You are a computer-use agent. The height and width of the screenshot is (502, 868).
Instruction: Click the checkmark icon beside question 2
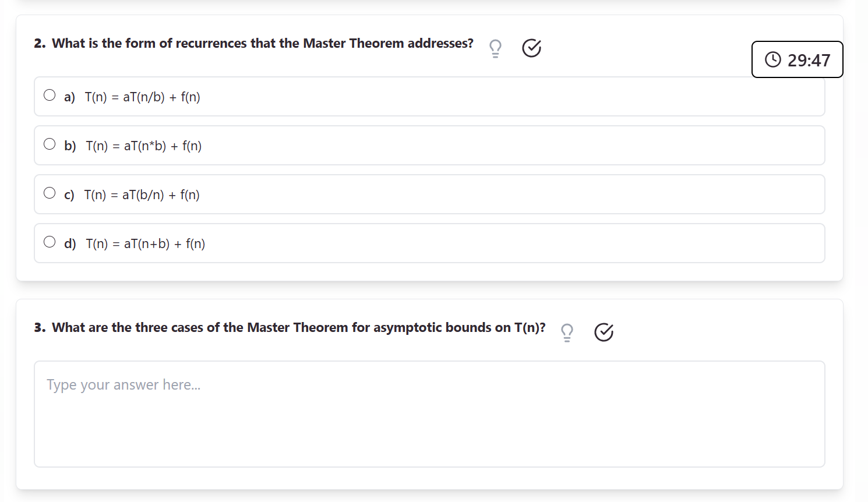pos(531,48)
